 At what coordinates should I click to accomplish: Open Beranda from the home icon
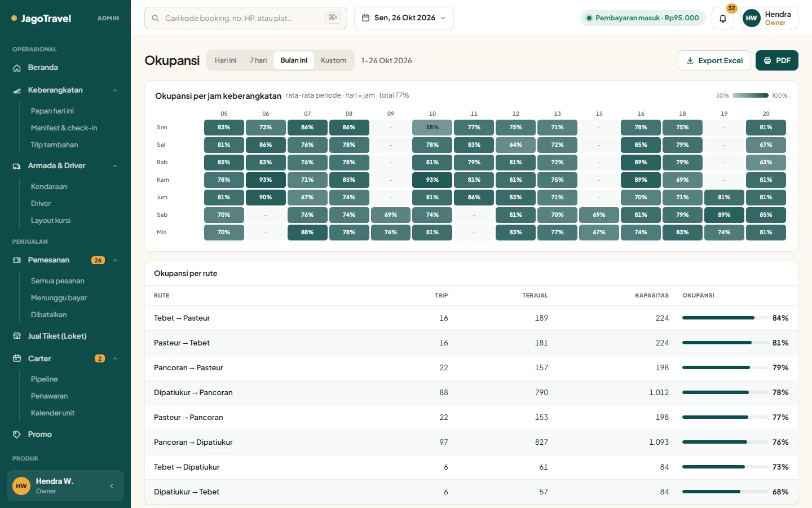(x=17, y=68)
